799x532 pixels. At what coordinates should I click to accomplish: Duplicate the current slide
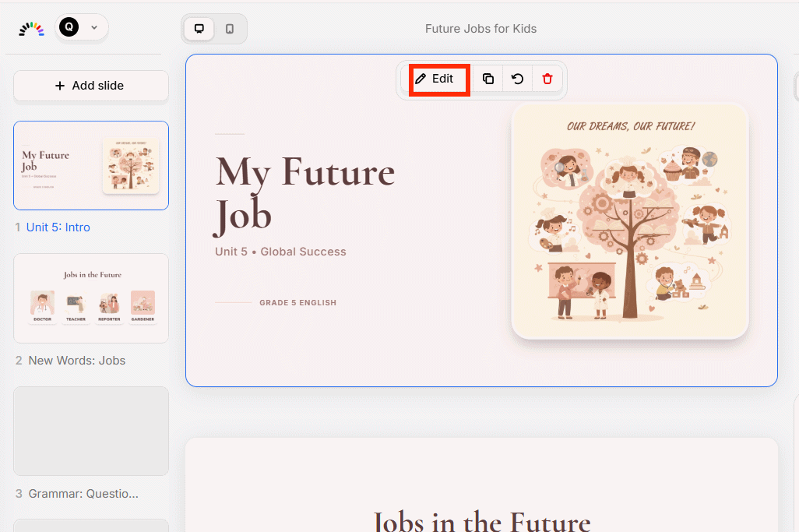point(488,79)
